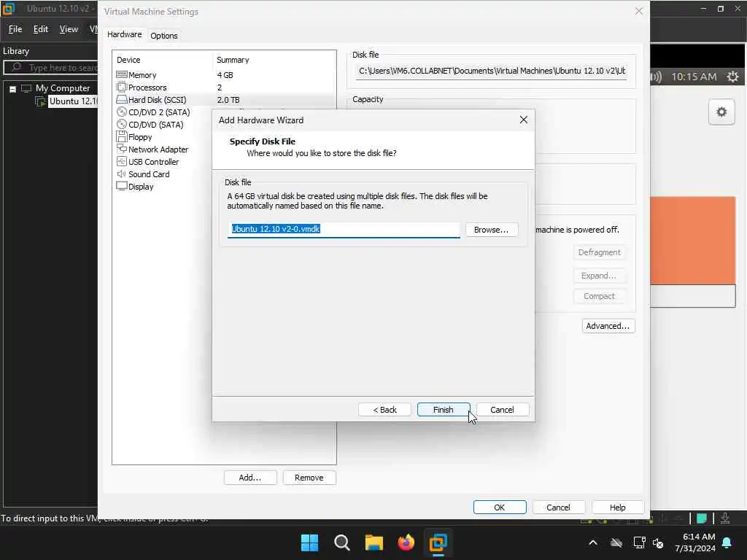Select the Memory device row

click(x=224, y=75)
